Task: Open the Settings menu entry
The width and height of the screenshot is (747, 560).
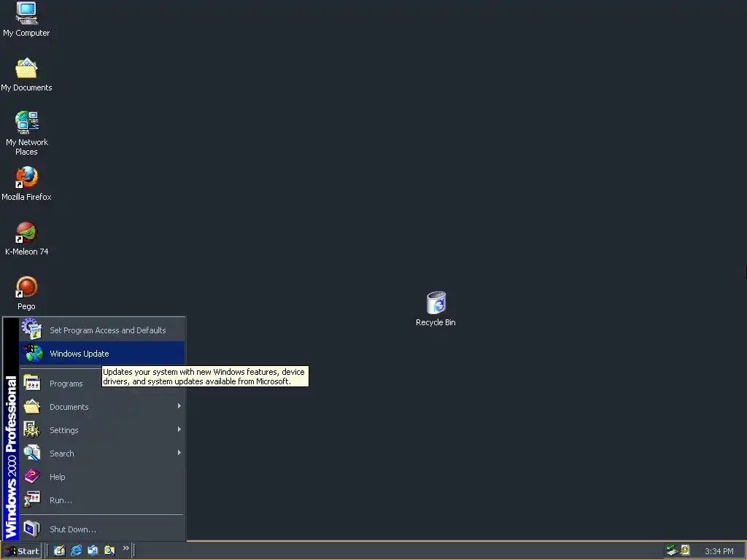Action: pos(102,430)
